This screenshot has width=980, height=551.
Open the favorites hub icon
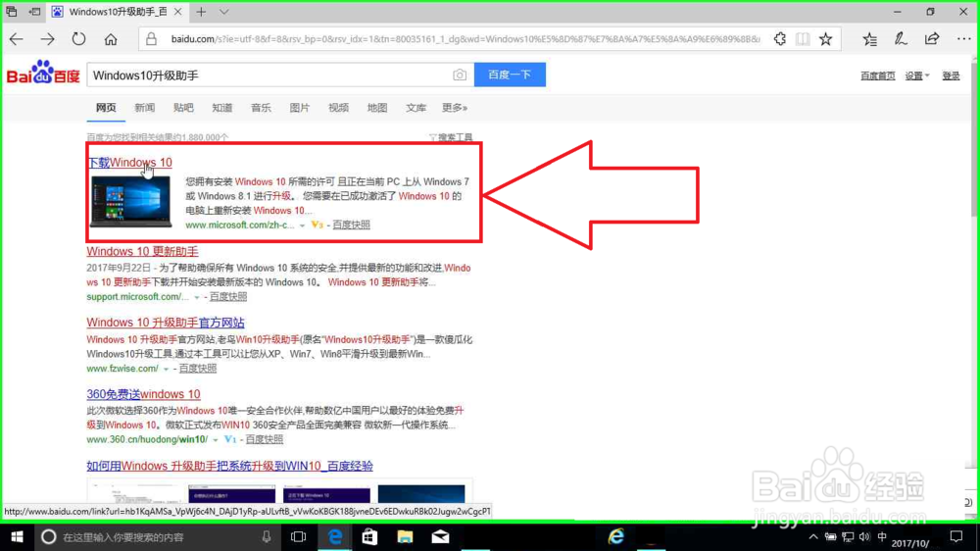point(869,39)
